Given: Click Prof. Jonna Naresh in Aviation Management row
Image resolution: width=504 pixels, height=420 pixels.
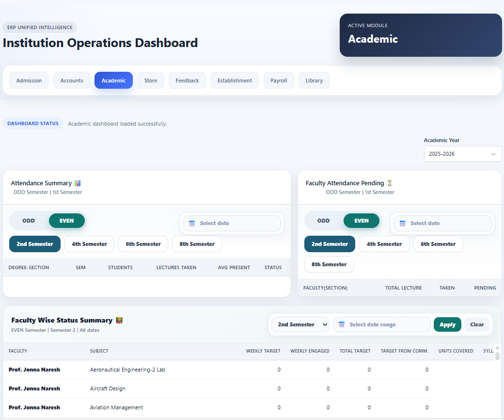Looking at the screenshot, I should (x=34, y=407).
